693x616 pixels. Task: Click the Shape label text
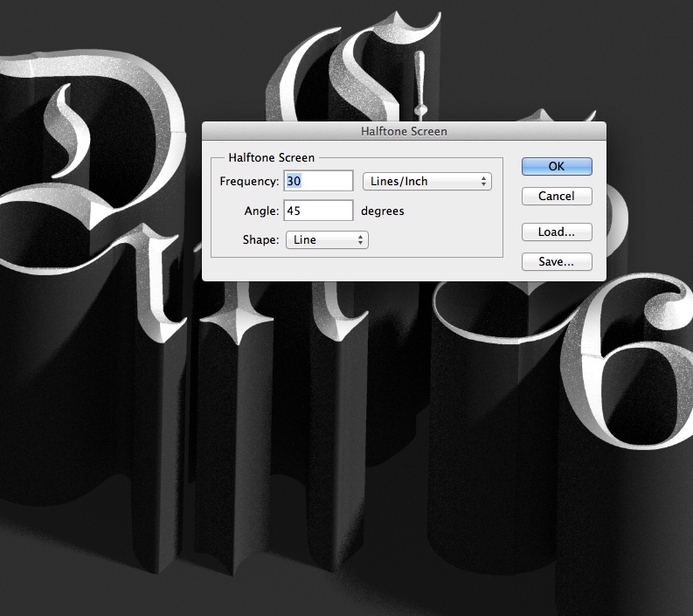(260, 239)
